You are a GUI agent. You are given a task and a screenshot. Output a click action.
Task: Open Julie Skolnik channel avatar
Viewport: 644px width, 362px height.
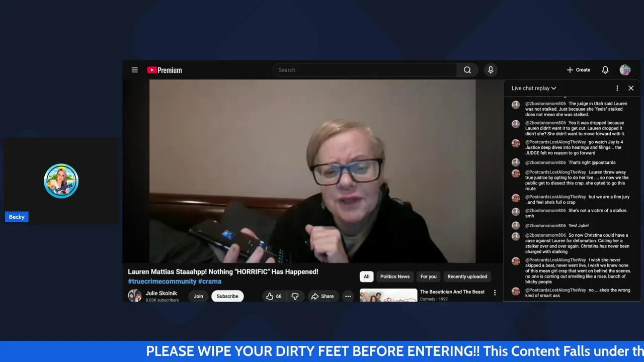click(x=134, y=296)
